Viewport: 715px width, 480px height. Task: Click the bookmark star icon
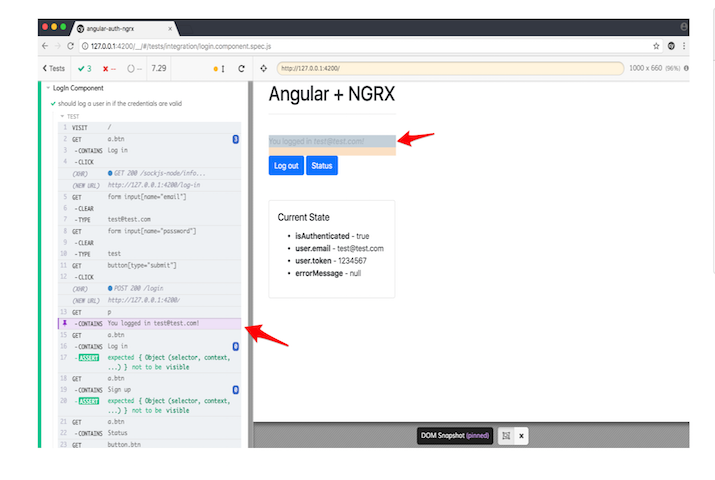click(656, 46)
